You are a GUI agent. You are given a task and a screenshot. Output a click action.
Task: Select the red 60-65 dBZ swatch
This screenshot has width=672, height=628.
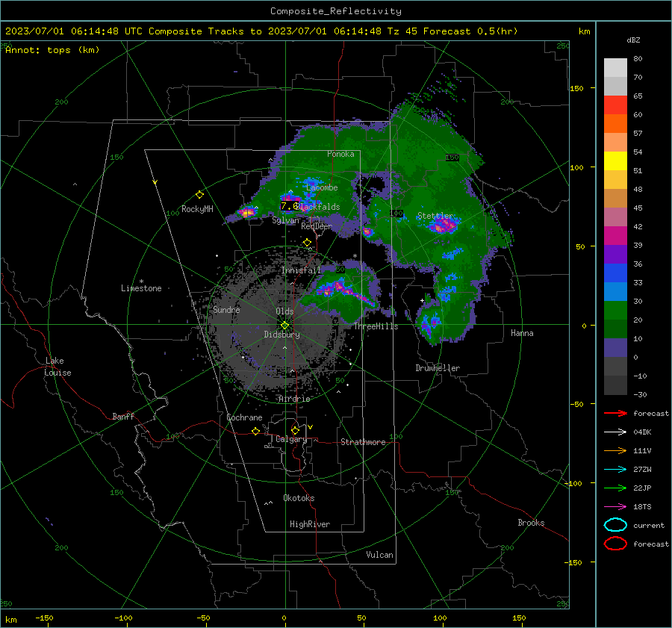pyautogui.click(x=615, y=105)
